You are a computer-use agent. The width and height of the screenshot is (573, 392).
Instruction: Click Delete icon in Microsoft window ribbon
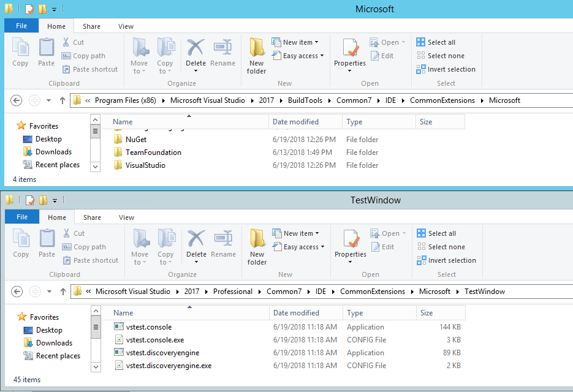point(195,48)
